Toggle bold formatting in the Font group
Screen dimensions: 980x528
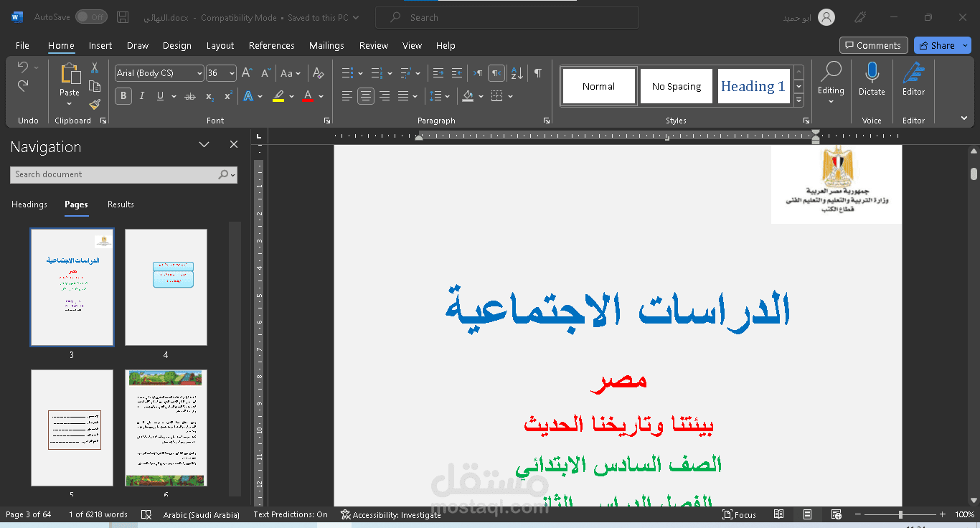(x=123, y=95)
